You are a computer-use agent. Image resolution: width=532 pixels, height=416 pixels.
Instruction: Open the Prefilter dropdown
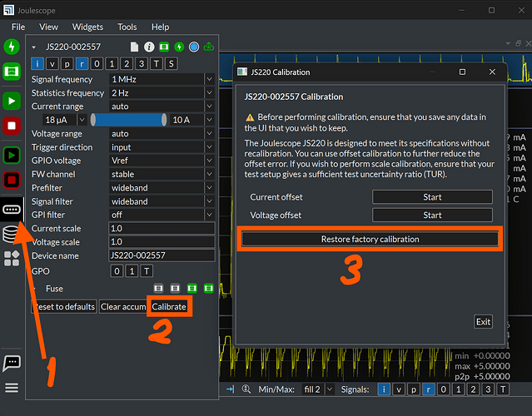tap(162, 188)
